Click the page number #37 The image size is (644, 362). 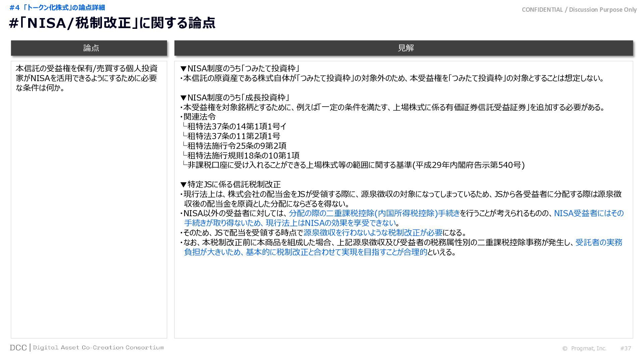pyautogui.click(x=626, y=348)
